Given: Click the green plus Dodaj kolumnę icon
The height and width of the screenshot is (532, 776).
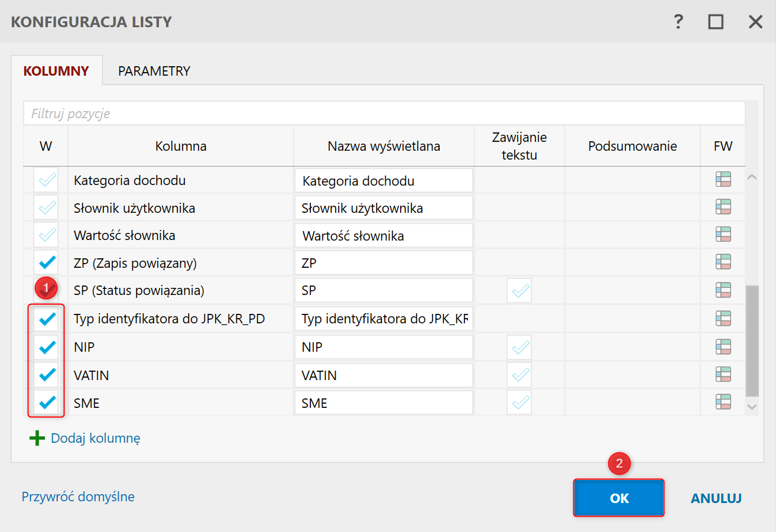Looking at the screenshot, I should (37, 438).
